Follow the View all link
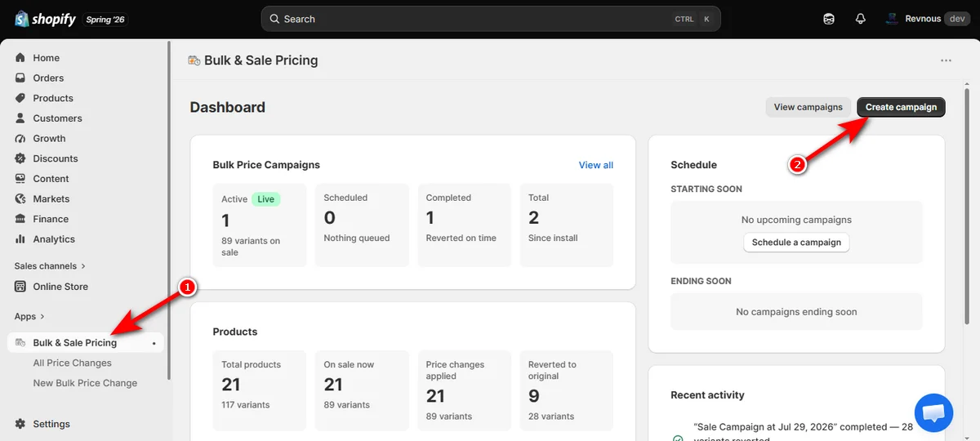 tap(596, 165)
